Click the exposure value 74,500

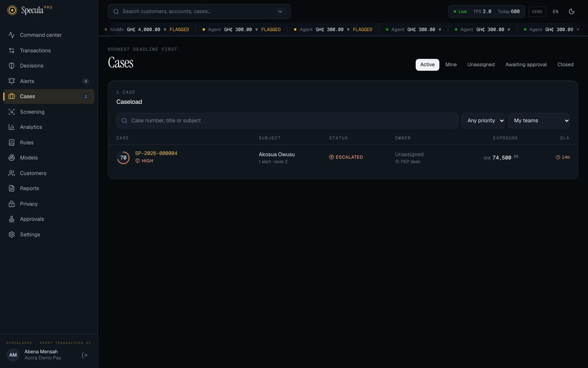pyautogui.click(x=501, y=158)
